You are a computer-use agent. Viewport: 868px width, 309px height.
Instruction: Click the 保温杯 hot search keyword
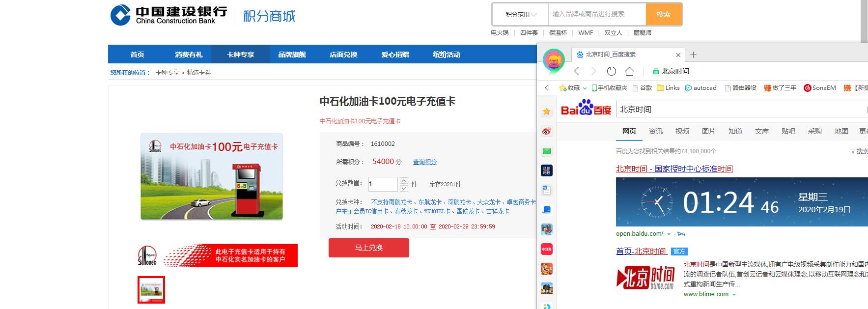point(558,33)
